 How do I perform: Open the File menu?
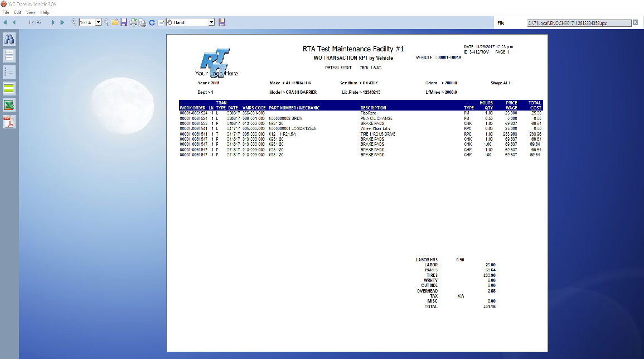coord(6,12)
